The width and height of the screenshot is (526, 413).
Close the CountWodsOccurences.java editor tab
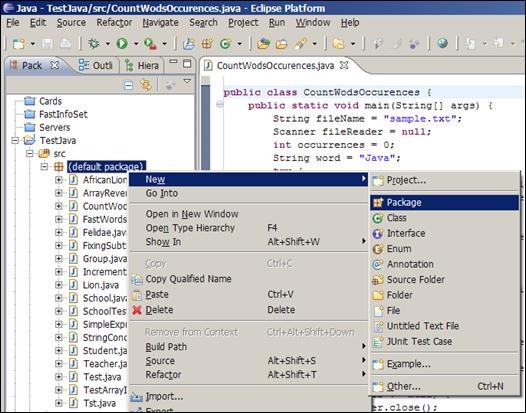(344, 65)
